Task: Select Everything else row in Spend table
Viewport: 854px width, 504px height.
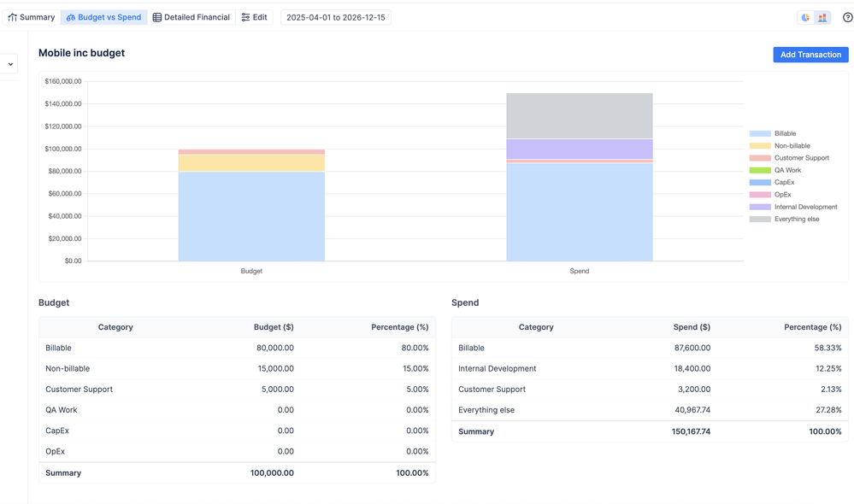Action: point(650,410)
